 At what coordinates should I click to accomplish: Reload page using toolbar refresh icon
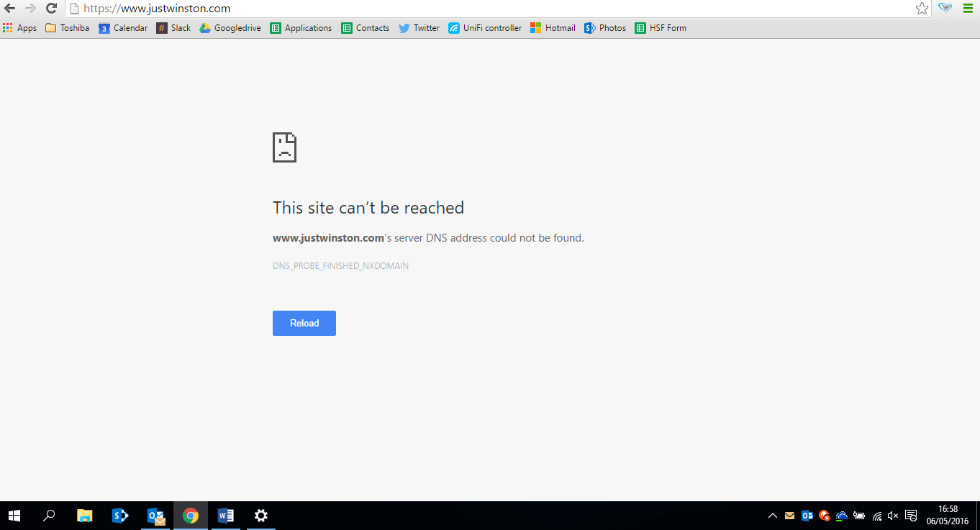point(51,9)
